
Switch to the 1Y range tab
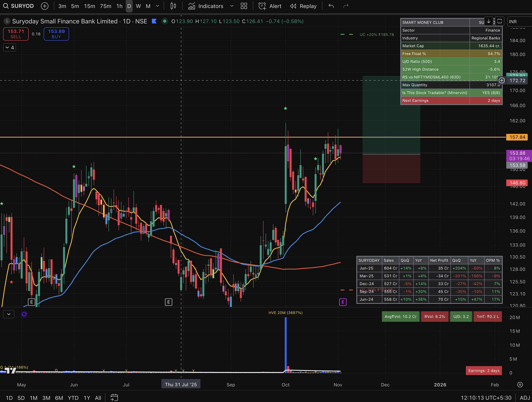87,398
